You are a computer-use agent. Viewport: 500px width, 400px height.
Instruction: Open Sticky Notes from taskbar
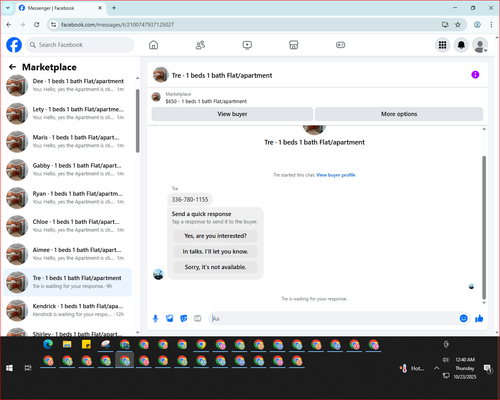86,344
